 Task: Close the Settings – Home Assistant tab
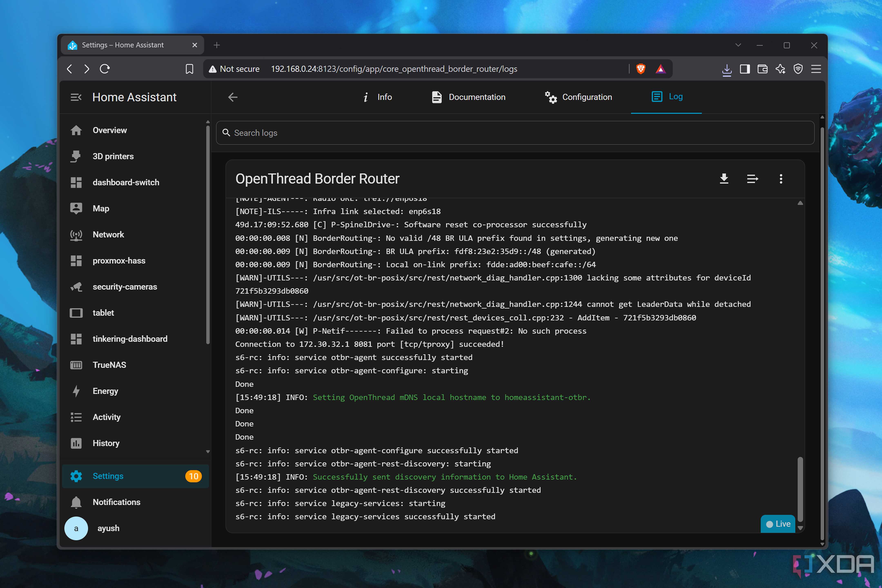195,45
